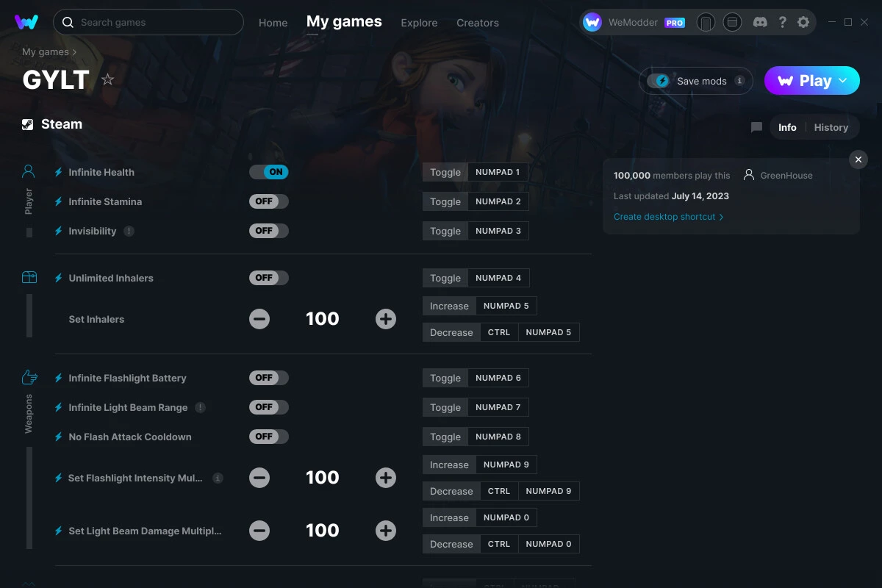882x588 pixels.
Task: Enable Unlimited Inhalers toggle
Action: 269,278
